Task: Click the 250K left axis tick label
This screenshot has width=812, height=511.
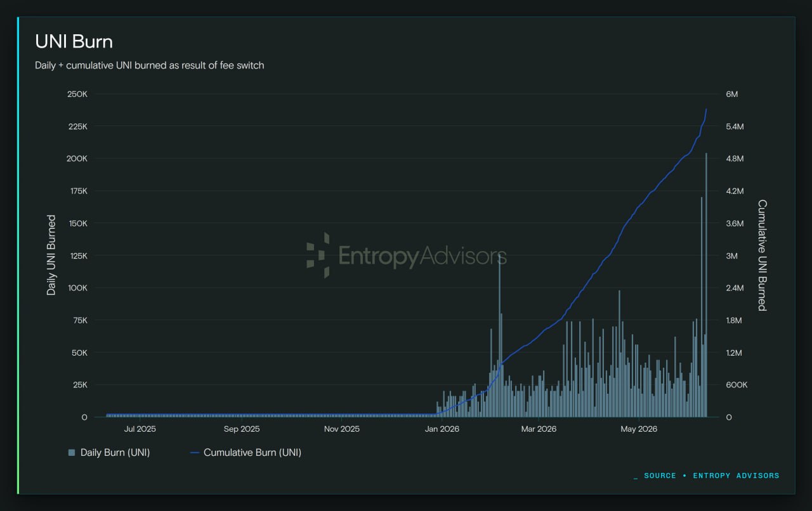Action: click(x=77, y=94)
